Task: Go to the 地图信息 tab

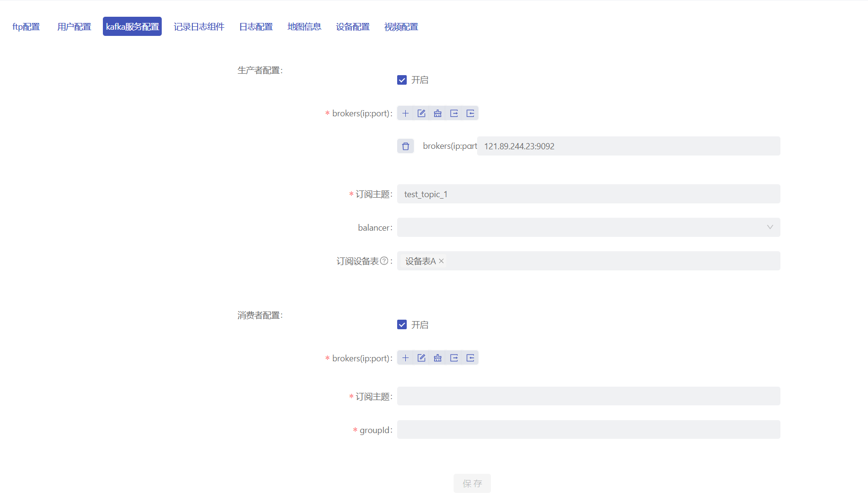Action: click(x=304, y=27)
